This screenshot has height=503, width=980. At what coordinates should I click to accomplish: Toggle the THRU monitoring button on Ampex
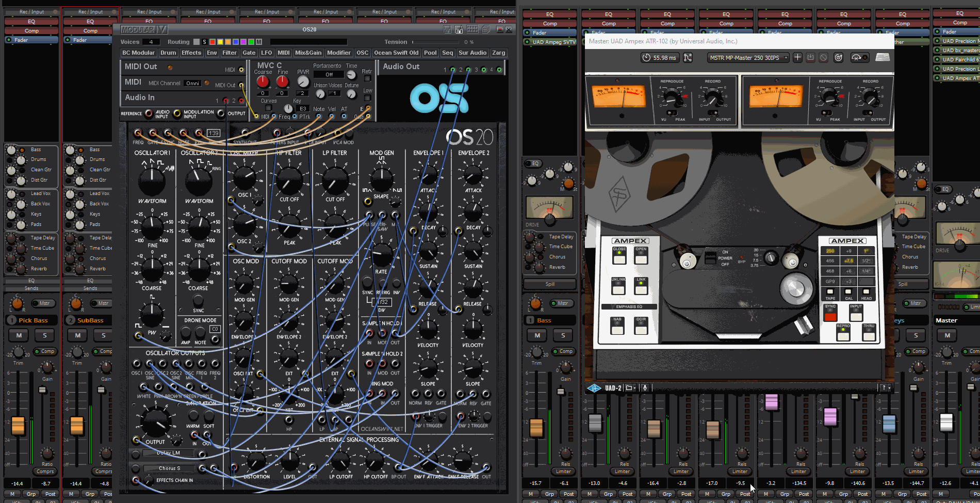tap(869, 335)
